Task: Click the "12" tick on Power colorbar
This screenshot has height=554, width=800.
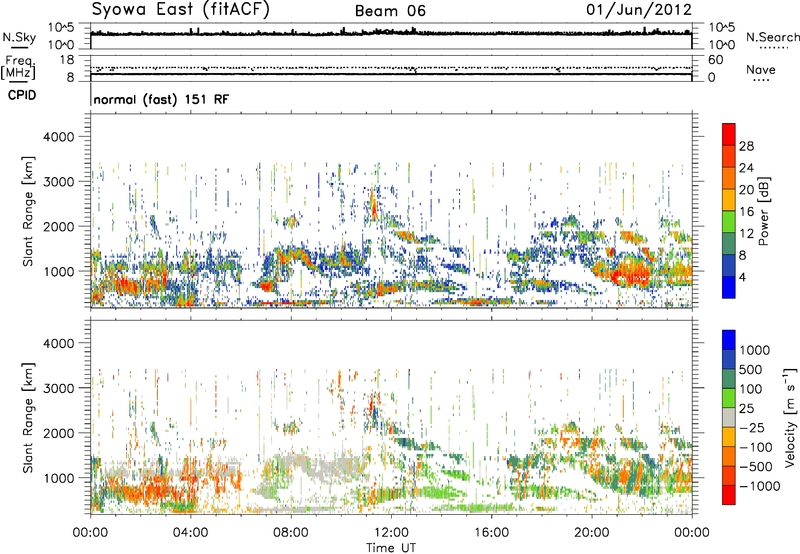Action: click(x=746, y=234)
